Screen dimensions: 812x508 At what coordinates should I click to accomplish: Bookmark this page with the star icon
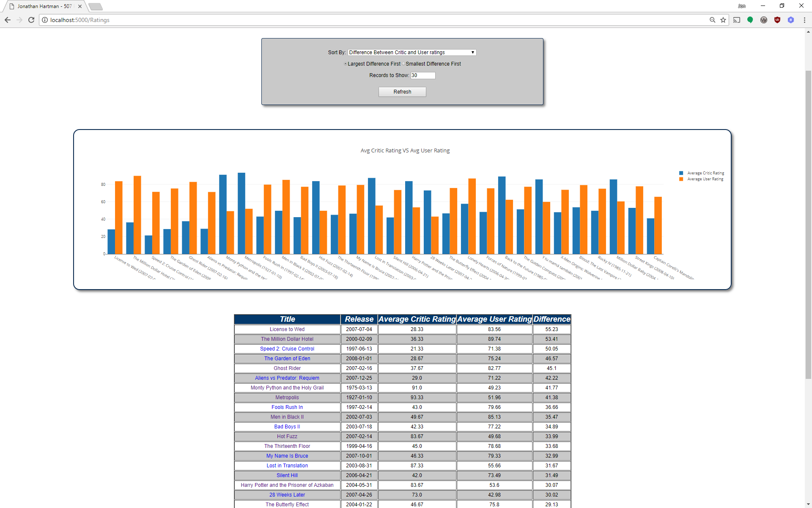[x=723, y=20]
